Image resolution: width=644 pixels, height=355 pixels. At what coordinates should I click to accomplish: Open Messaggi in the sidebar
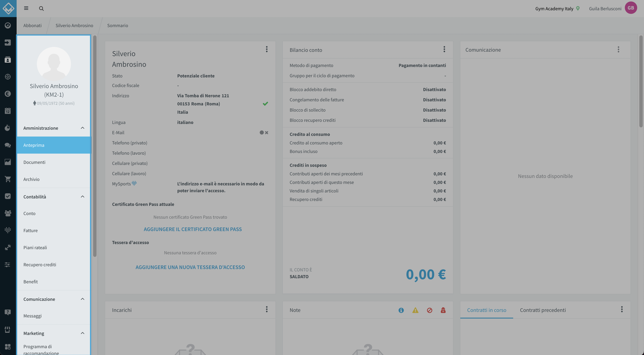54,316
